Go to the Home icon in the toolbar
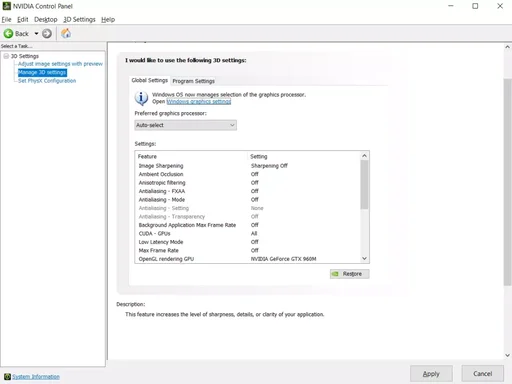512x384 pixels. click(x=66, y=33)
